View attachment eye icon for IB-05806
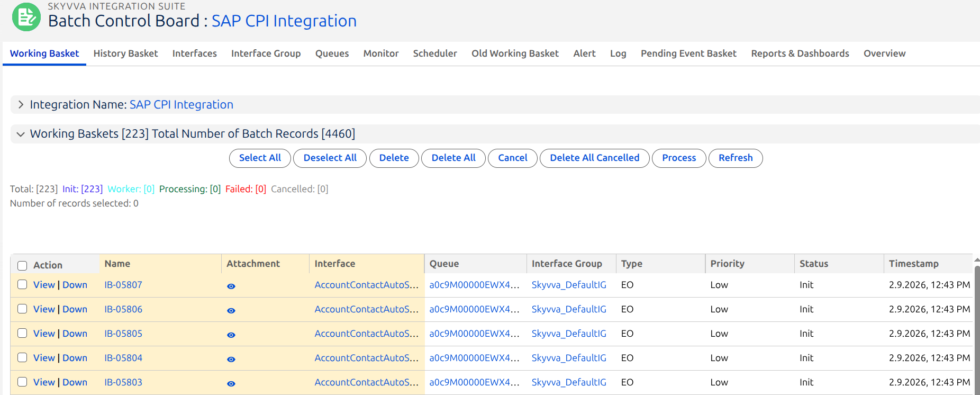Viewport: 980px width, 395px height. 231,310
